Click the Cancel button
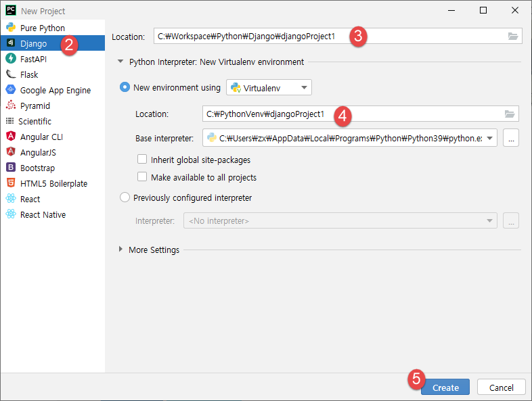Image resolution: width=532 pixels, height=401 pixels. (x=501, y=387)
